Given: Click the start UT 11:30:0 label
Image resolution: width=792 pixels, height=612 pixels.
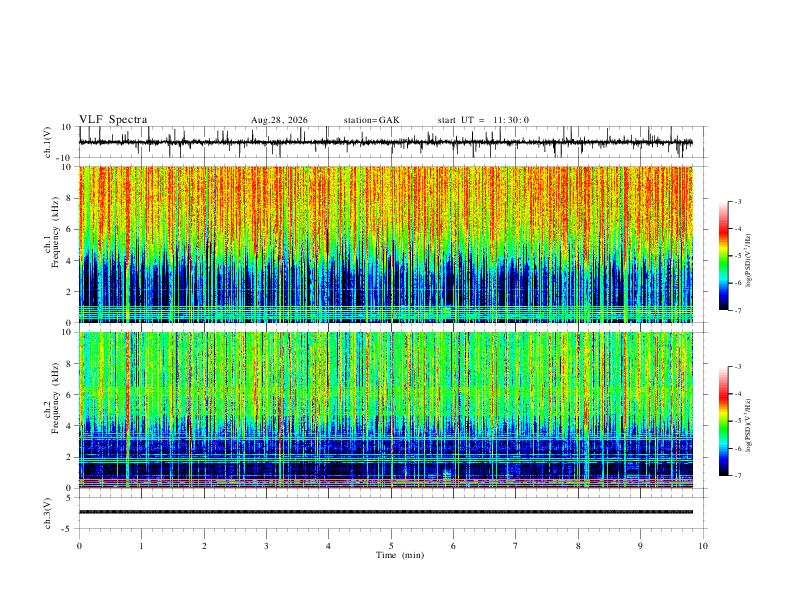Looking at the screenshot, I should point(483,120).
